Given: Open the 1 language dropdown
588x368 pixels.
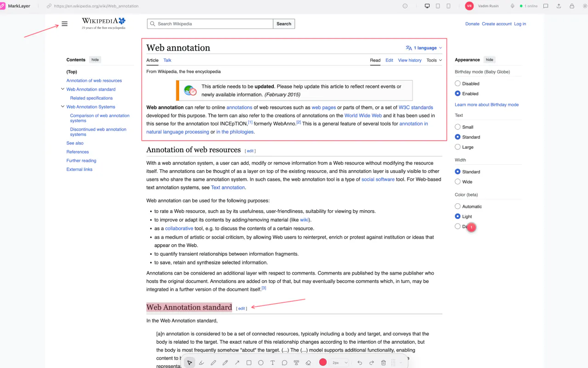Looking at the screenshot, I should pyautogui.click(x=424, y=48).
